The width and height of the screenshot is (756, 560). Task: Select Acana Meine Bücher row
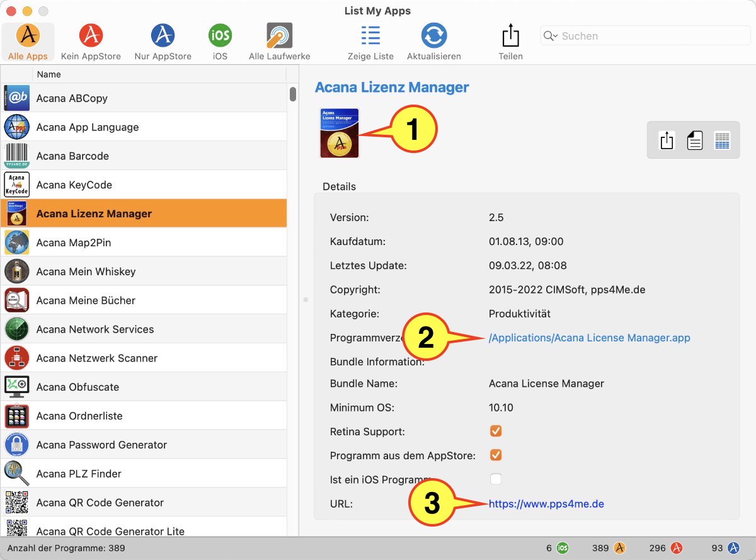pyautogui.click(x=86, y=300)
